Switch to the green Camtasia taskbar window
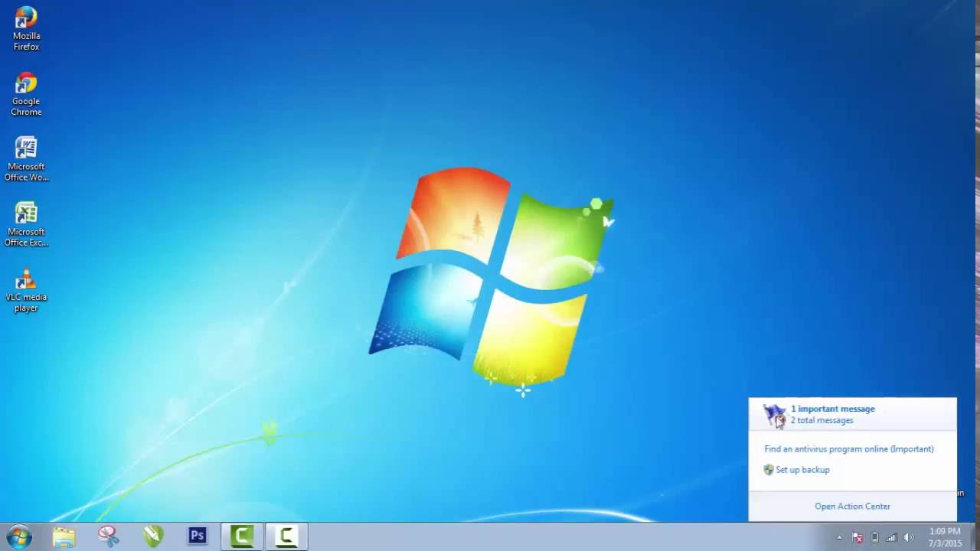 (242, 536)
